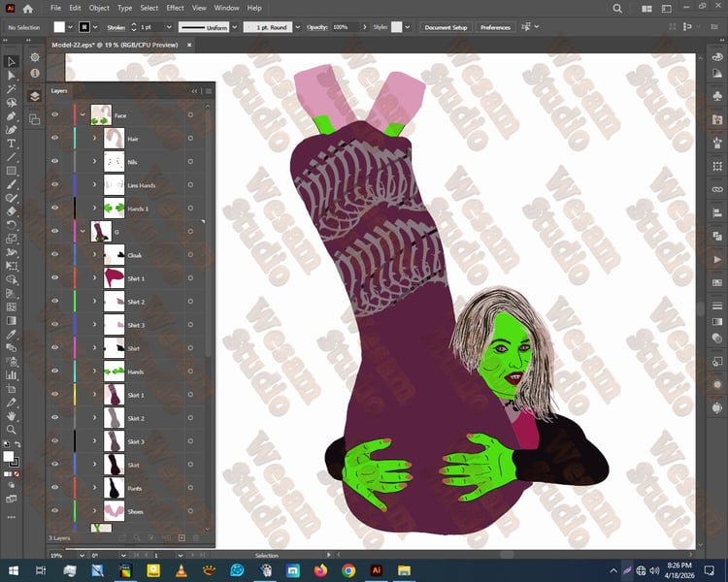Switch to Model-22.eps document tab
728x582 pixels.
pos(115,45)
